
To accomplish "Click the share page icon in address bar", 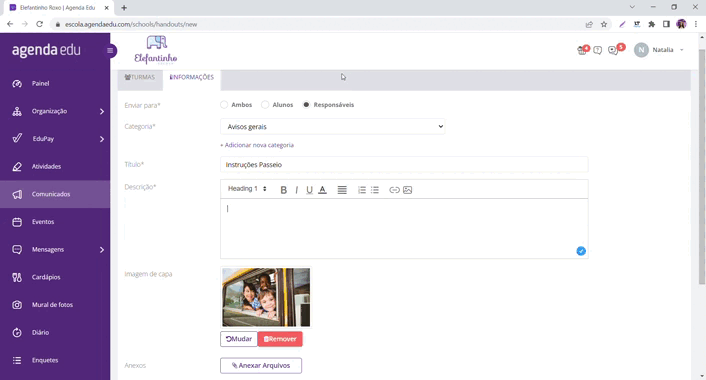I will coord(589,24).
